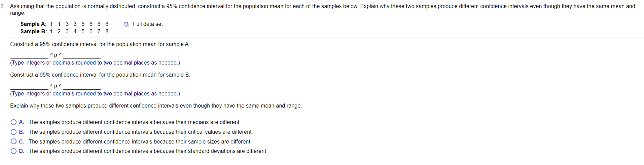644x165 pixels.
Task: Select answer choice B about different critical values
Action: point(13,132)
